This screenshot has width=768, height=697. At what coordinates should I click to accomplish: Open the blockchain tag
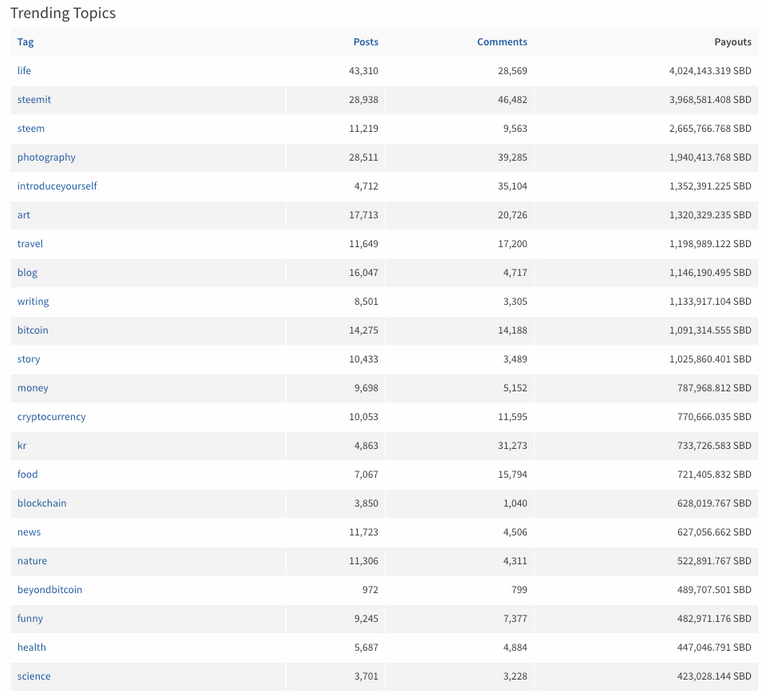click(42, 503)
